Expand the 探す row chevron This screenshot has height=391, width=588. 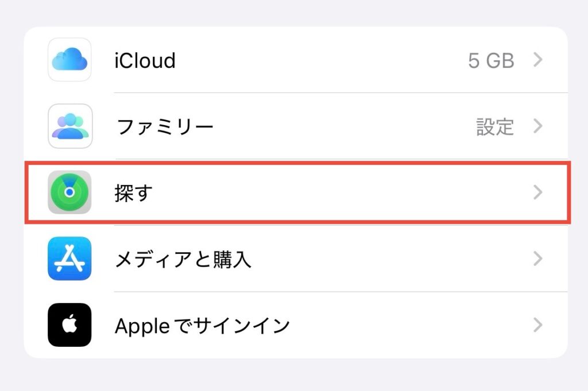[x=538, y=192]
